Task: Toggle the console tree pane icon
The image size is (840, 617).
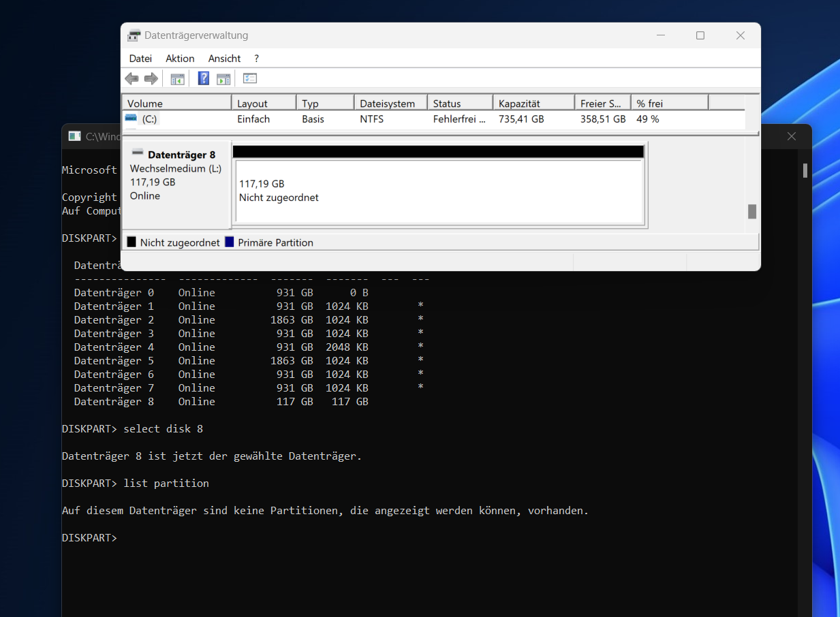Action: [x=177, y=79]
